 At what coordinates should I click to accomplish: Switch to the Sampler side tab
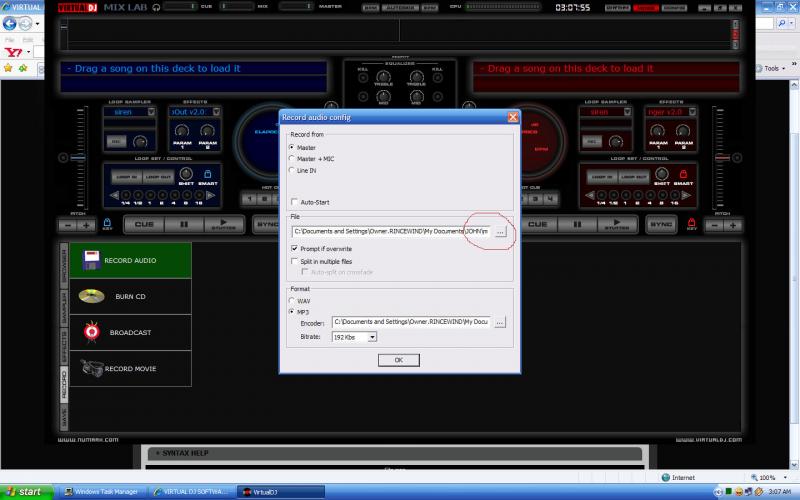click(64, 308)
